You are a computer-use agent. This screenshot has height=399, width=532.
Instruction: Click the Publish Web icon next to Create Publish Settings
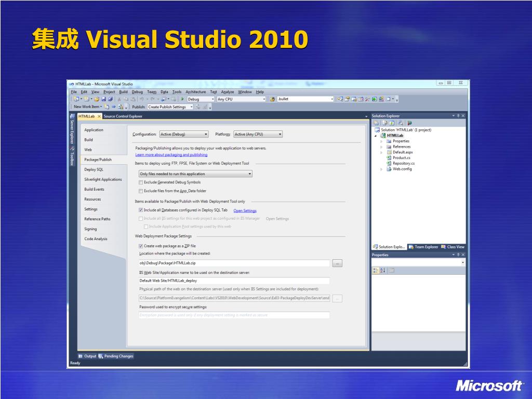pos(197,107)
